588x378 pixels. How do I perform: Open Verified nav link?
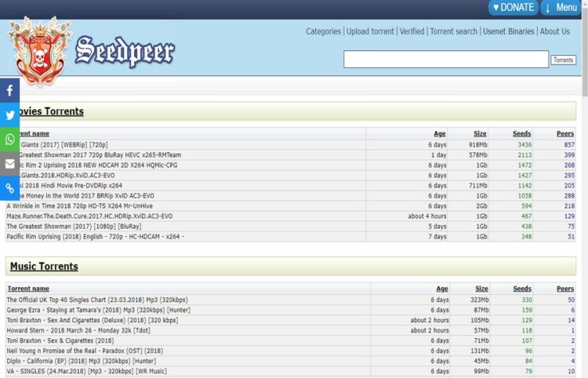(x=412, y=31)
